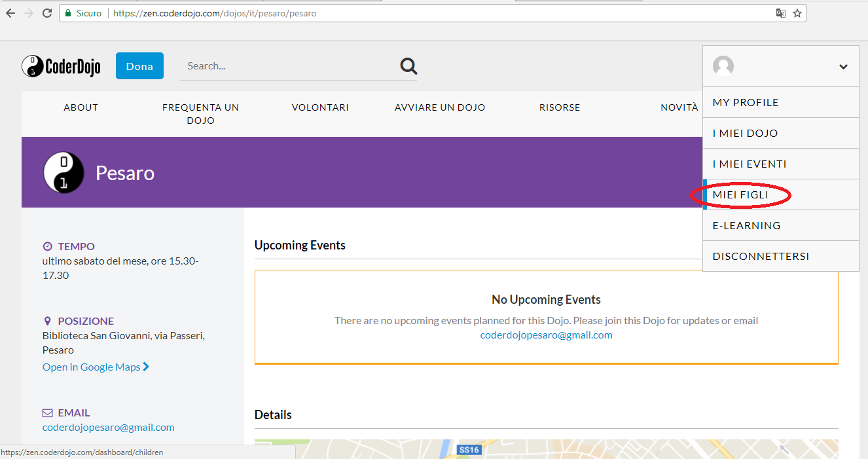
Task: Click the Upcoming Events heading
Action: point(300,246)
